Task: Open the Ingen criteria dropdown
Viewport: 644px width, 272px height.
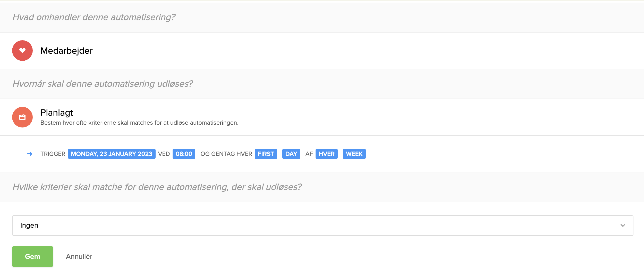Action: point(322,226)
